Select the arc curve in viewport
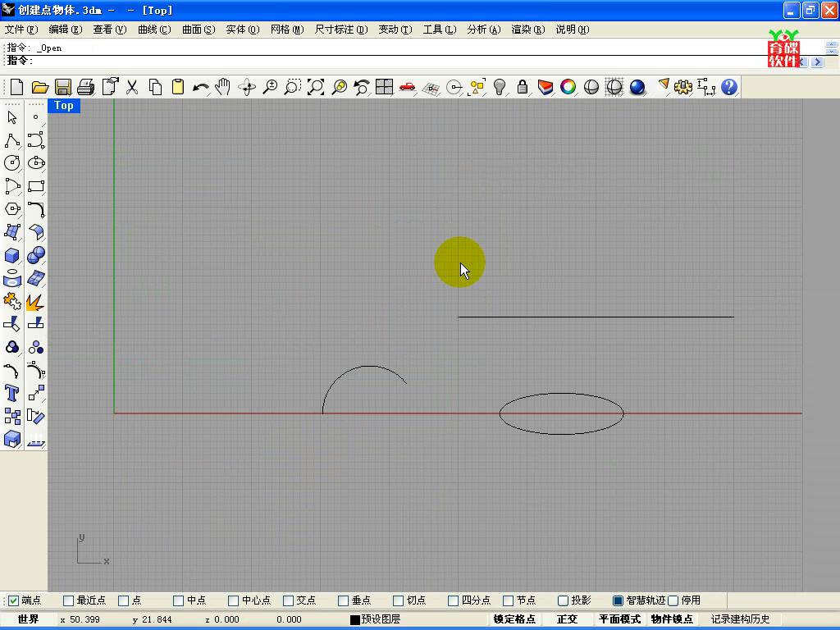The height and width of the screenshot is (630, 840). pos(368,366)
